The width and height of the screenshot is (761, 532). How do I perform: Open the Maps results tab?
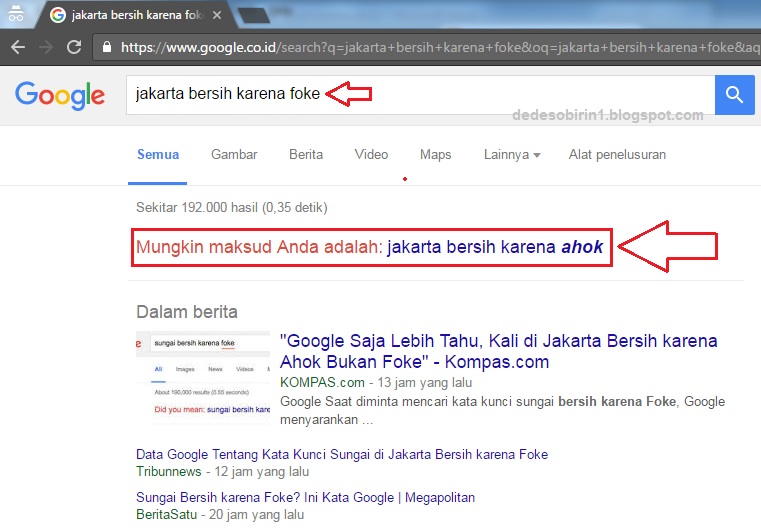[435, 154]
